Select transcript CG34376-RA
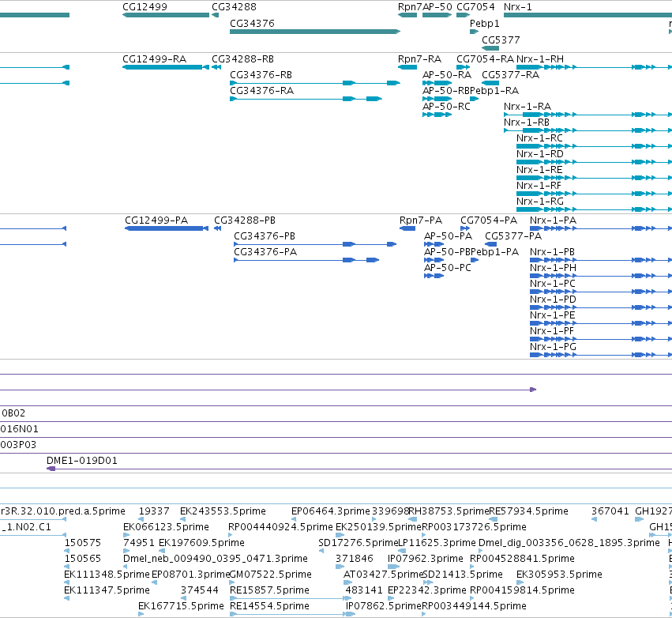The width and height of the screenshot is (672, 618). point(262,91)
